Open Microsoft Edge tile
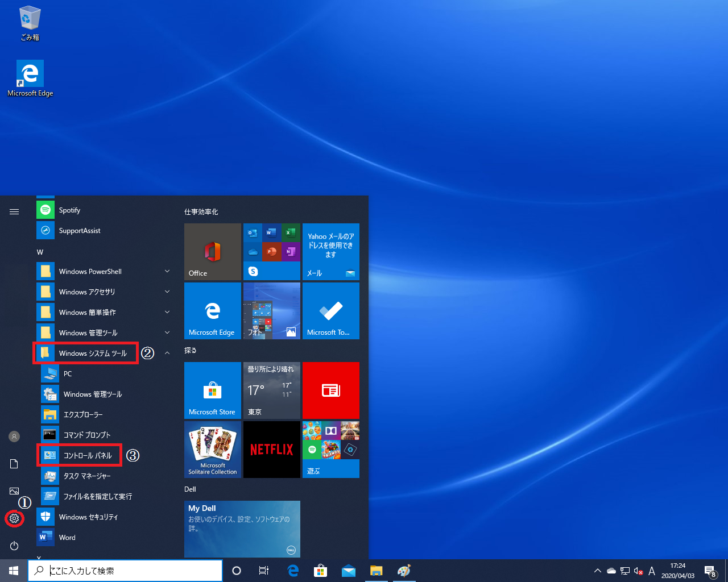Screen dimensions: 728x582 213,311
